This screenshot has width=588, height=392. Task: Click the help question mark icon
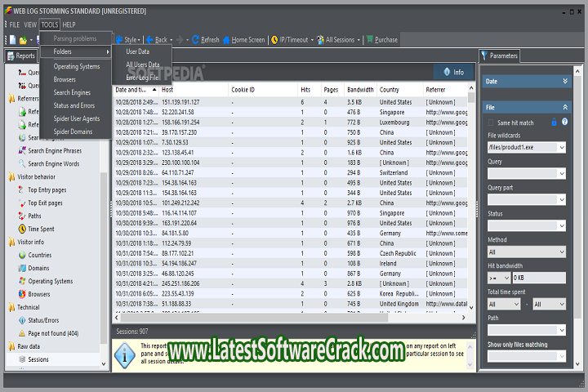(x=565, y=122)
